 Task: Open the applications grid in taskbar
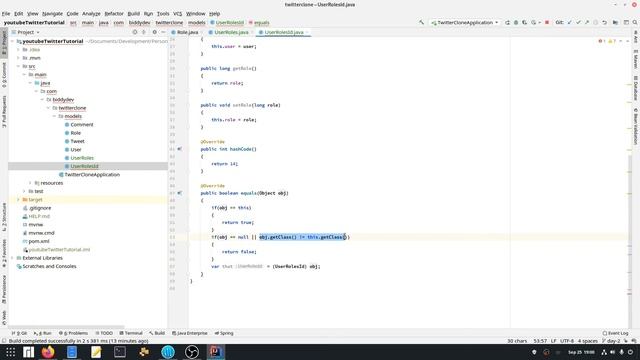11,352
